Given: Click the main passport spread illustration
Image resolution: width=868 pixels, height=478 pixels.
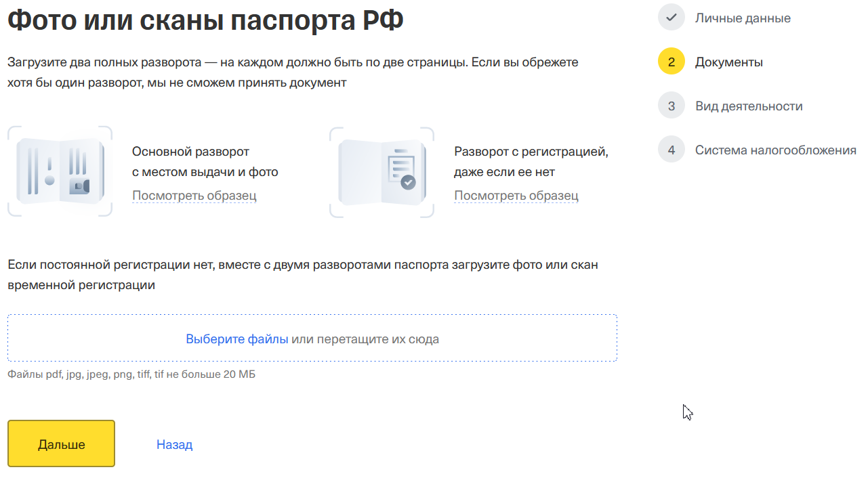Looking at the screenshot, I should pos(60,172).
